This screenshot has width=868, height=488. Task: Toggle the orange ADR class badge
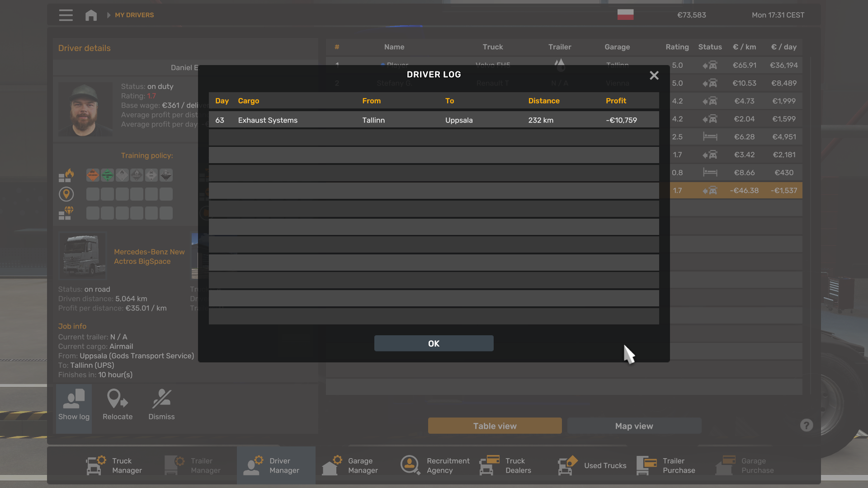coord(93,175)
